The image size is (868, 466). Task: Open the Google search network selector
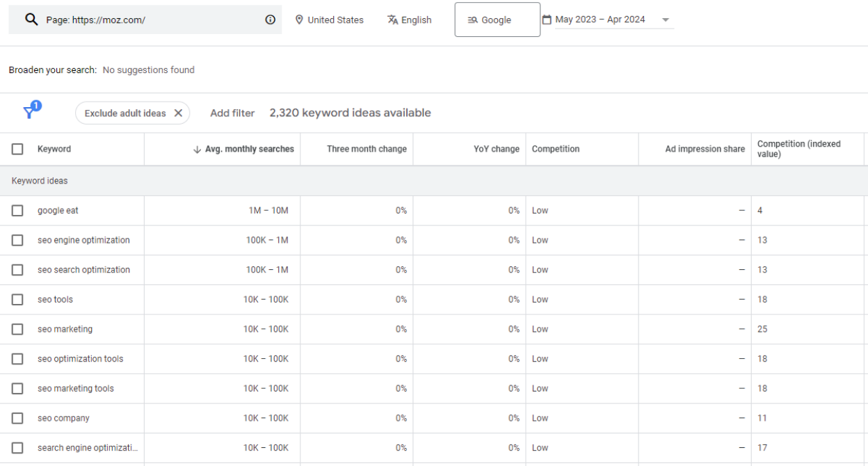497,19
